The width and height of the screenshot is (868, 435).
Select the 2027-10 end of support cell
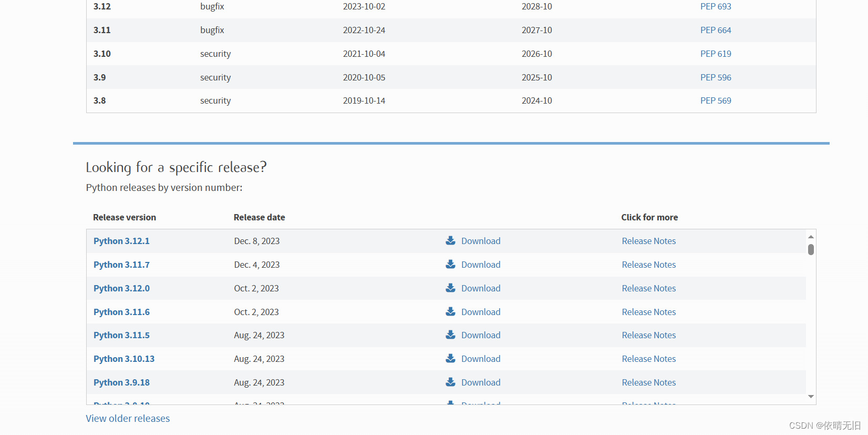[537, 30]
